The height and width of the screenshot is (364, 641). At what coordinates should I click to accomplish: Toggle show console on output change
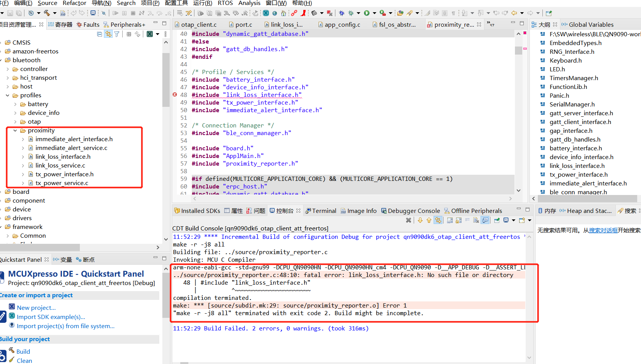pos(485,220)
